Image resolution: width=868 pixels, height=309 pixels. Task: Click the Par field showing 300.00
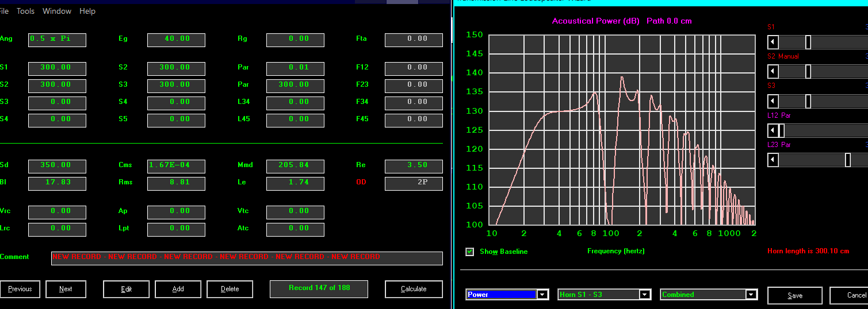click(x=295, y=86)
